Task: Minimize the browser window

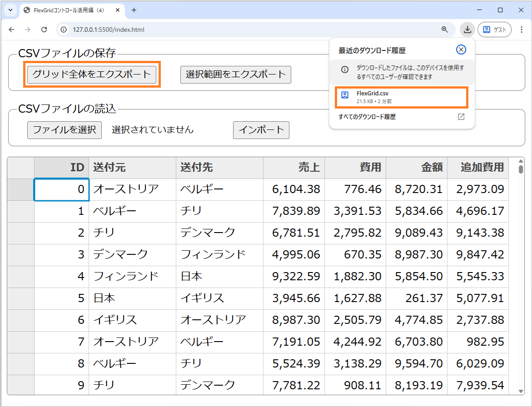Action: (x=479, y=10)
